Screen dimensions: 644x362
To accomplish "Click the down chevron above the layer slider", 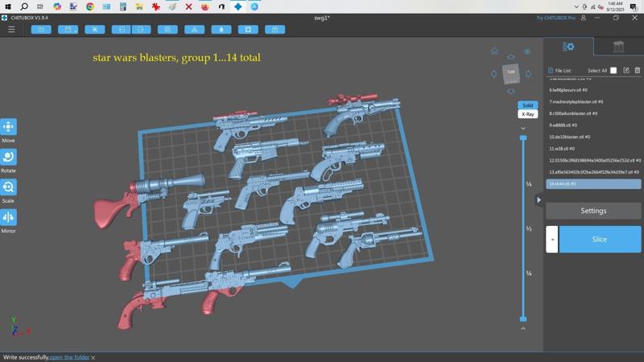I will coord(523,129).
